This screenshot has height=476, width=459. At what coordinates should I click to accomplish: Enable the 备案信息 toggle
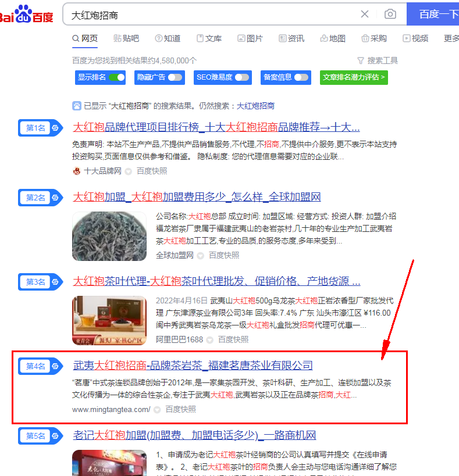pyautogui.click(x=301, y=77)
